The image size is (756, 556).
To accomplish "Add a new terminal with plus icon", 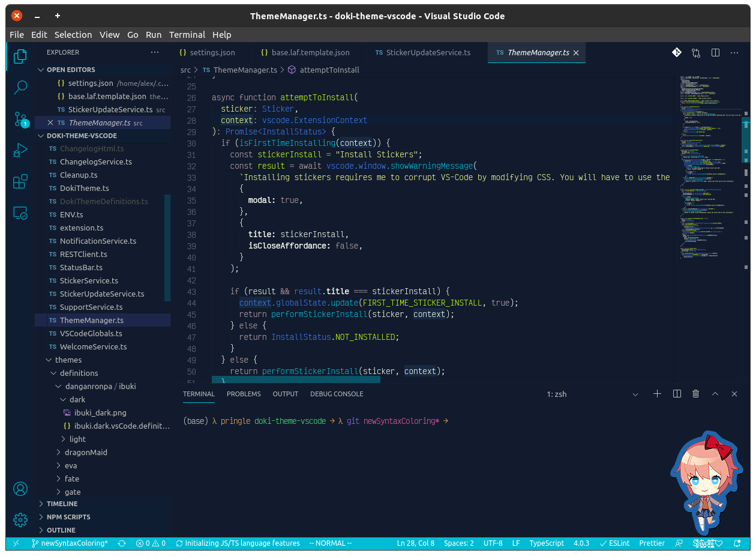I will point(657,394).
